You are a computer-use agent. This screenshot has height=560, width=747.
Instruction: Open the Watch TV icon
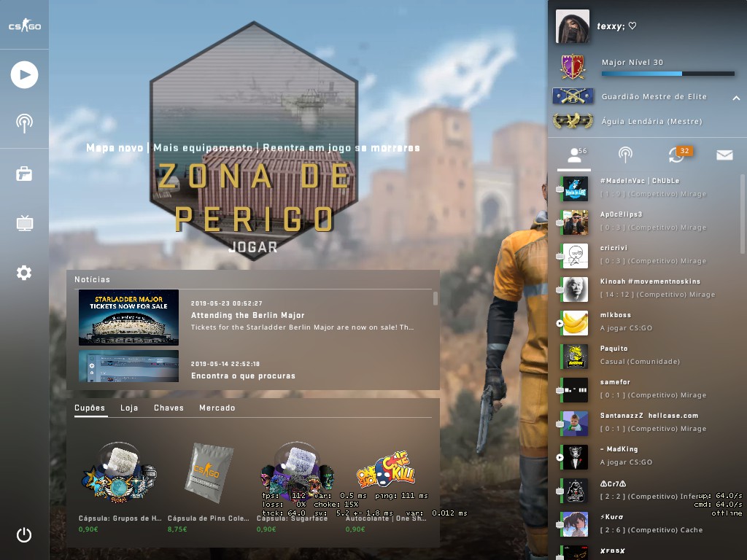[x=24, y=223]
